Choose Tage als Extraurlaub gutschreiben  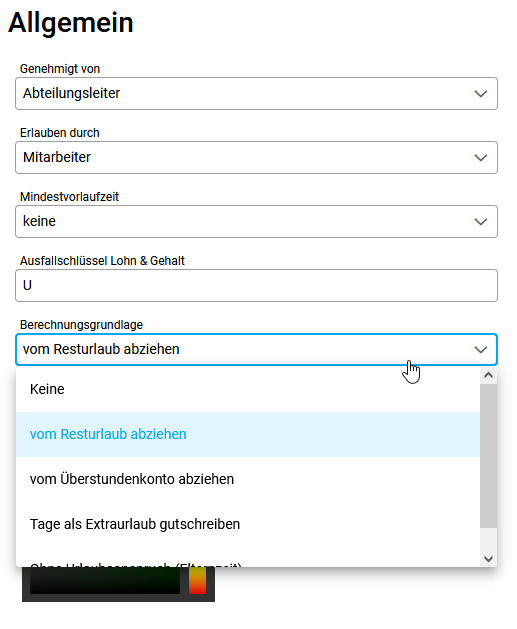[248, 524]
